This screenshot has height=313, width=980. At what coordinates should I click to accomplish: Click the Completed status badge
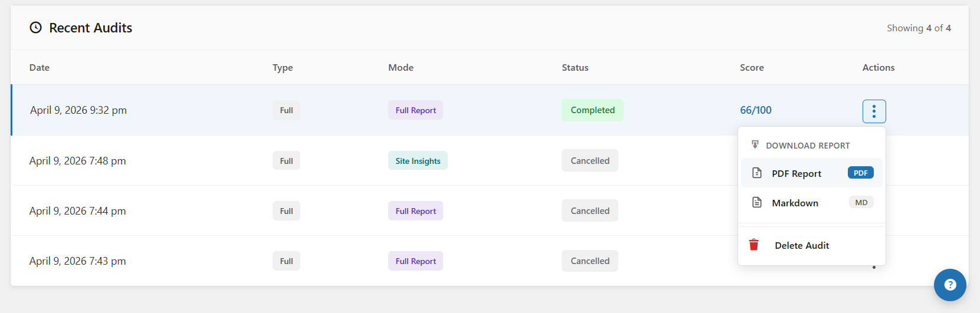click(x=592, y=110)
